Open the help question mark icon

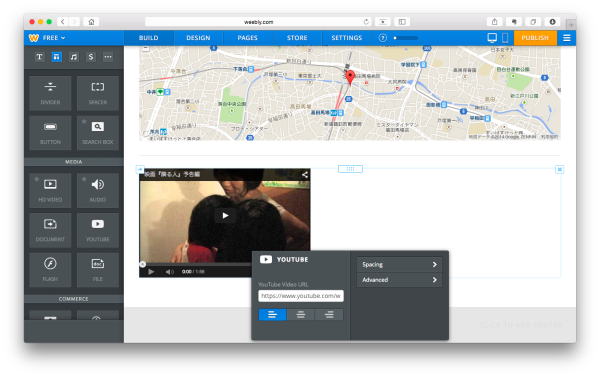tap(383, 38)
